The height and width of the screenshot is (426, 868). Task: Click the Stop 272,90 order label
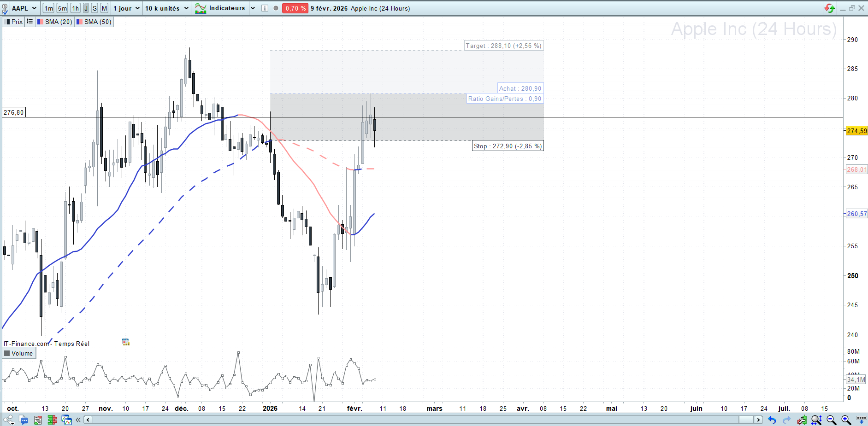[x=508, y=146]
